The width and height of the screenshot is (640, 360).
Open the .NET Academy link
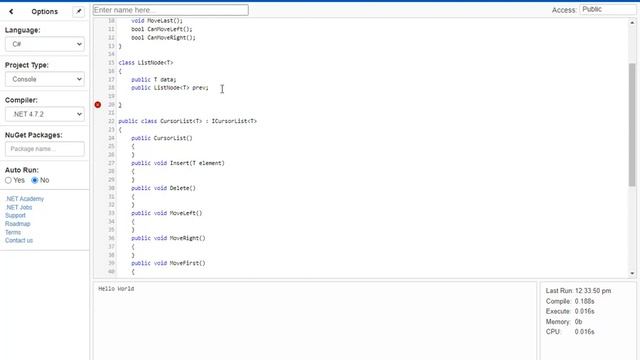(24, 199)
